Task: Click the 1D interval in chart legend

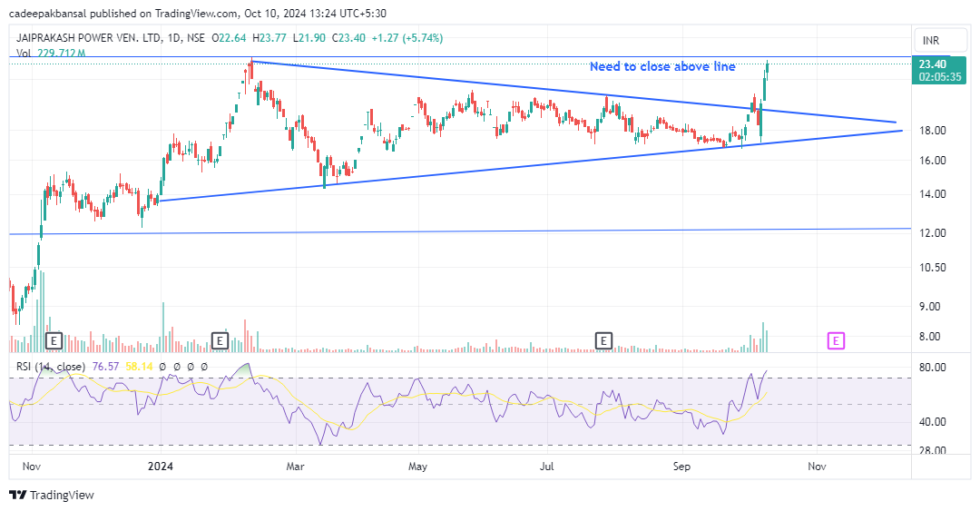Action: coord(173,37)
